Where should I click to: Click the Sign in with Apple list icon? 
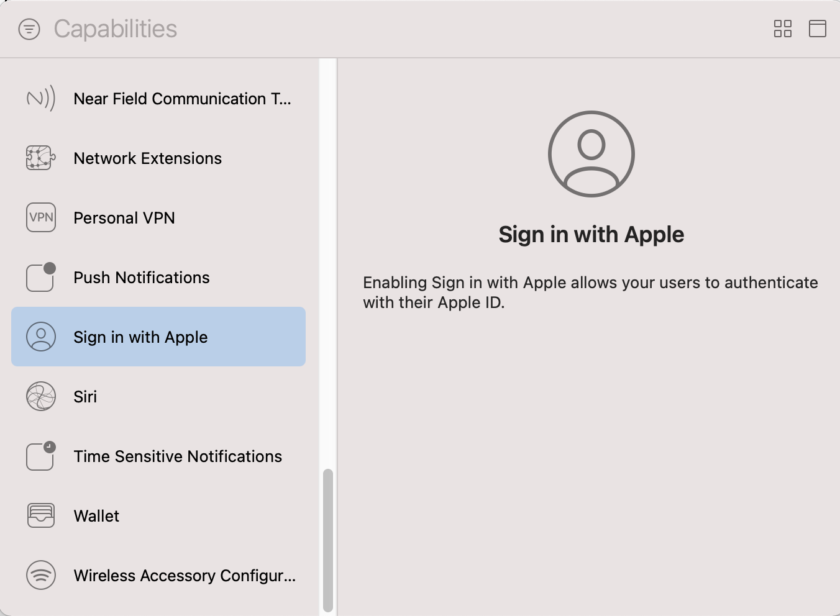[x=41, y=337]
